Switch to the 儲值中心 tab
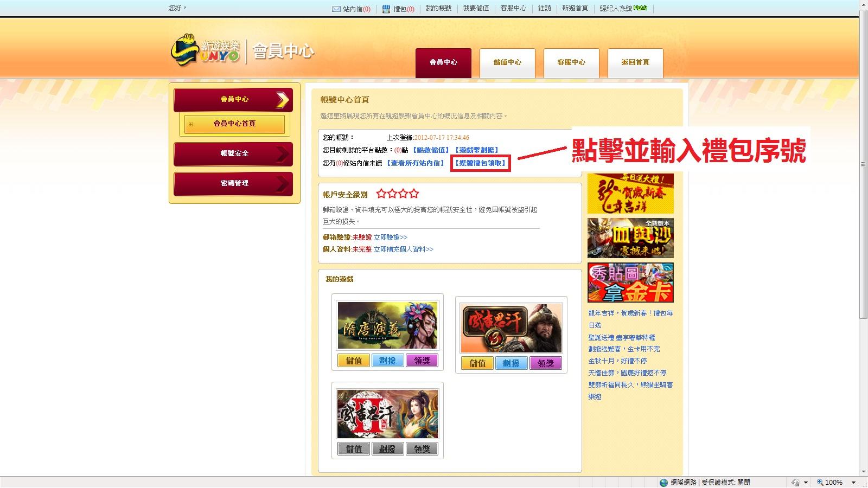Viewport: 868px width, 488px height. click(x=507, y=63)
